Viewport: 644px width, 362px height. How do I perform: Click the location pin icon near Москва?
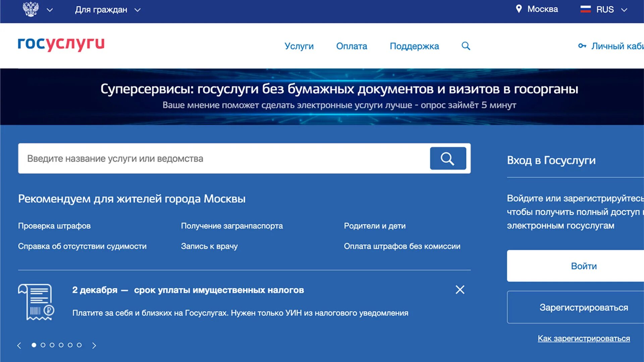click(x=519, y=9)
